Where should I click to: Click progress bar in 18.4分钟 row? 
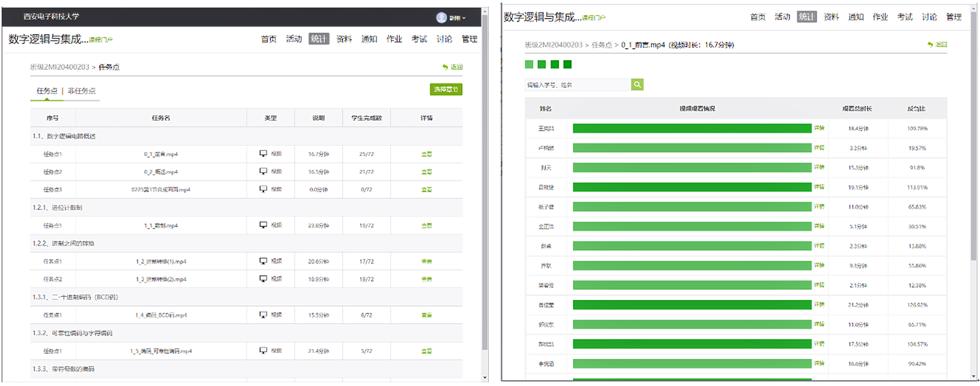pyautogui.click(x=692, y=128)
